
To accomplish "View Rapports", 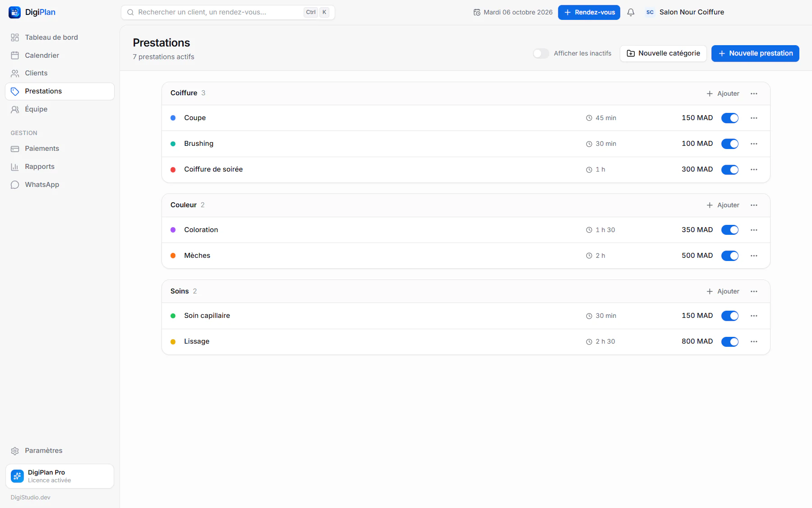I will [x=60, y=167].
